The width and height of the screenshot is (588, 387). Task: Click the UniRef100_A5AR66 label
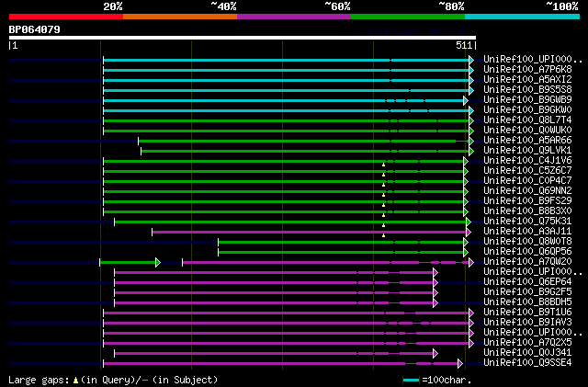tap(527, 141)
